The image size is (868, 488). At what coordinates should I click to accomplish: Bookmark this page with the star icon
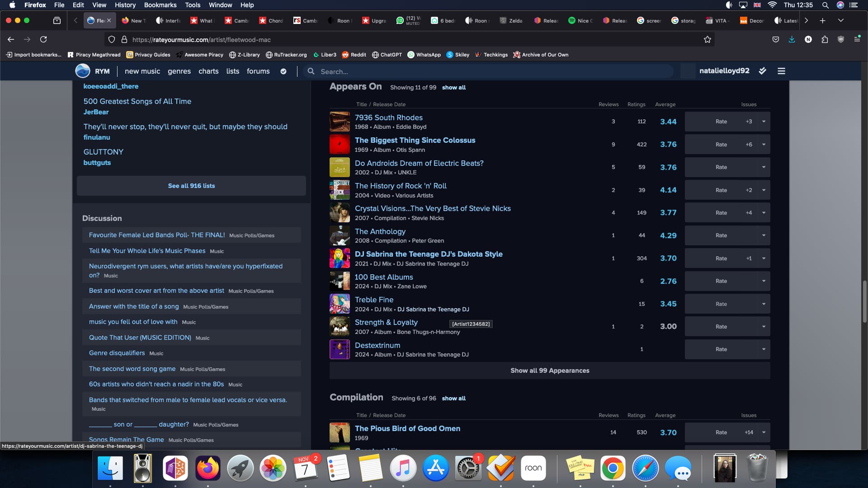708,39
